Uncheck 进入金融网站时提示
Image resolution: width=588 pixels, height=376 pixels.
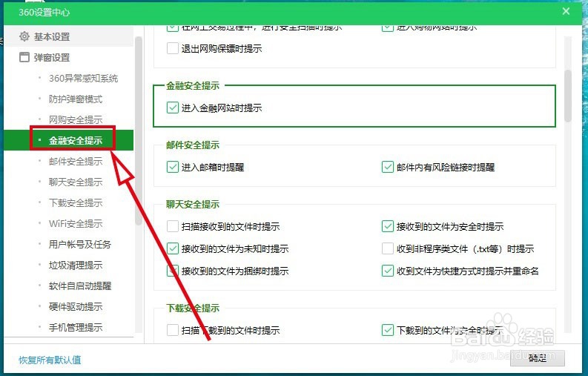173,108
